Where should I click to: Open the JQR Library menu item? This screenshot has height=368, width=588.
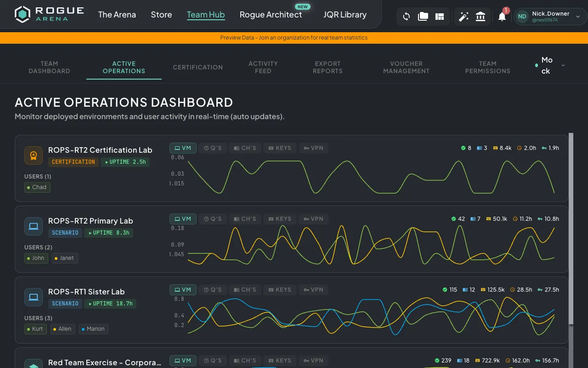tap(345, 14)
